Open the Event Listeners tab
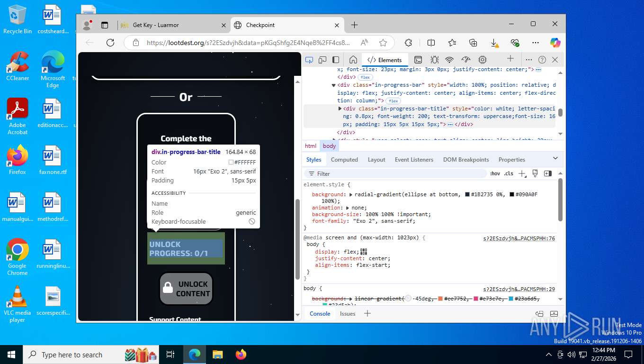The image size is (644, 364). [x=414, y=160]
